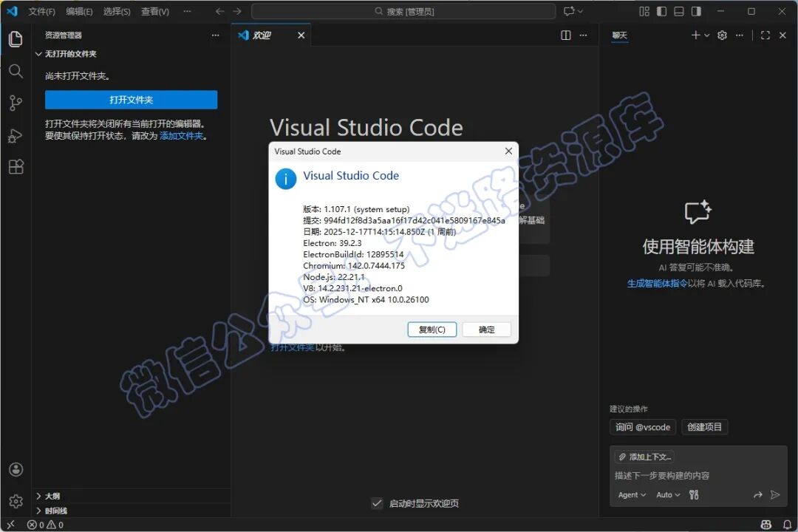Open the Auto model dropdown
The image size is (798, 532).
pyautogui.click(x=668, y=495)
